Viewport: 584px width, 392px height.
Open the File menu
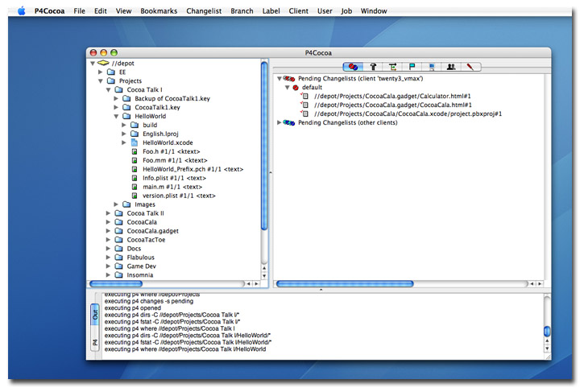click(79, 11)
